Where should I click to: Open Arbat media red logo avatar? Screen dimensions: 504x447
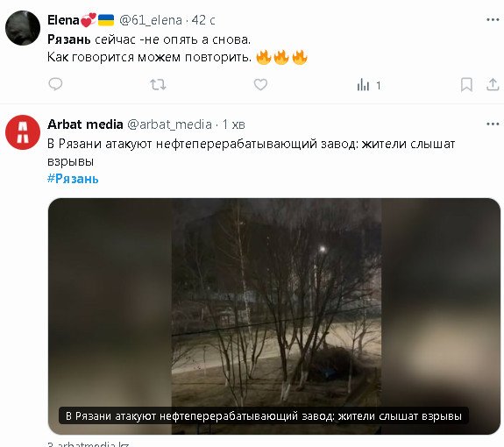click(23, 132)
